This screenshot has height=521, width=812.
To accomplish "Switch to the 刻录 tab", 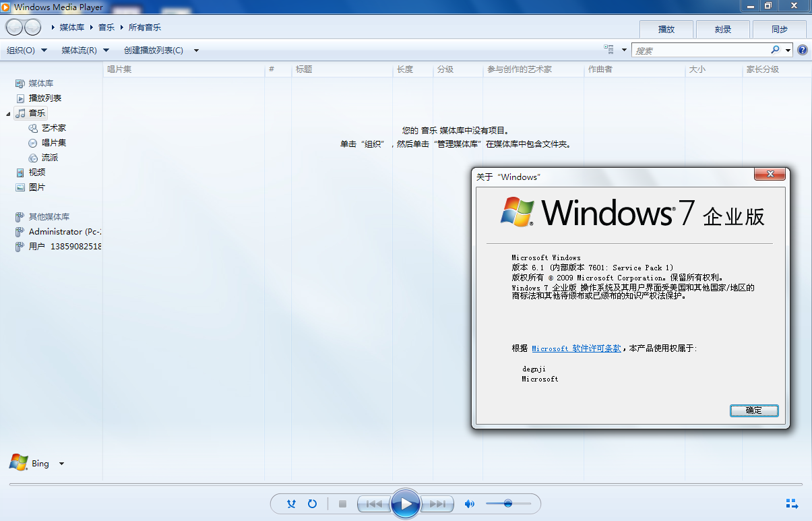I will [x=723, y=29].
